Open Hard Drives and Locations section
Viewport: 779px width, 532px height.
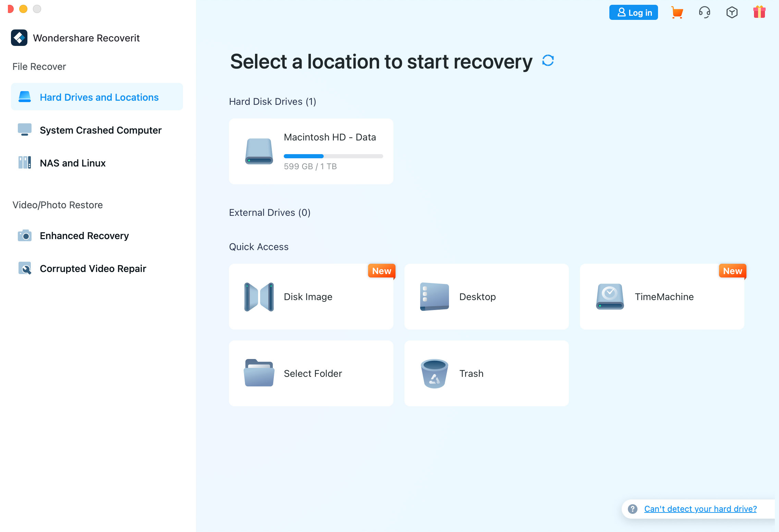click(x=99, y=97)
